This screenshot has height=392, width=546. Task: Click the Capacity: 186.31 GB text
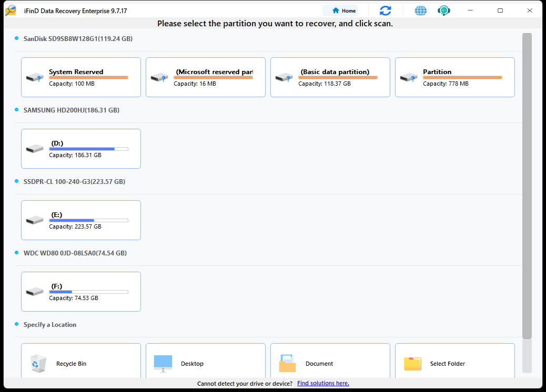coord(75,155)
